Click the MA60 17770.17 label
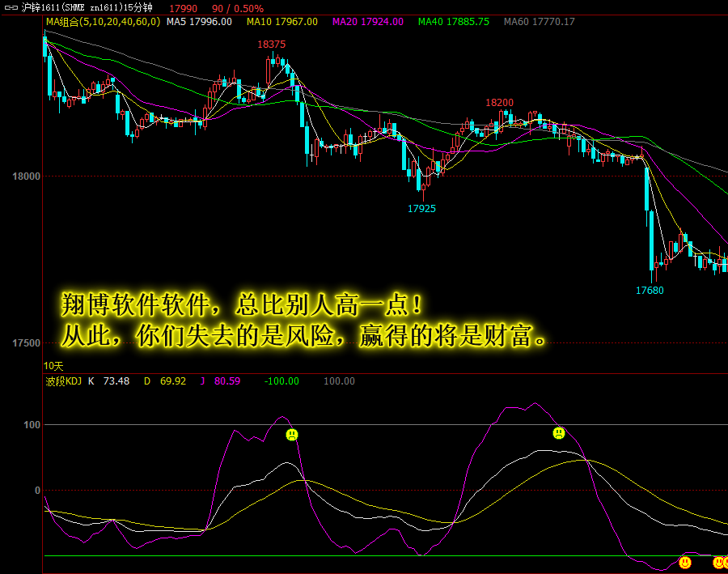Screen dimensions: 728x574 539,21
